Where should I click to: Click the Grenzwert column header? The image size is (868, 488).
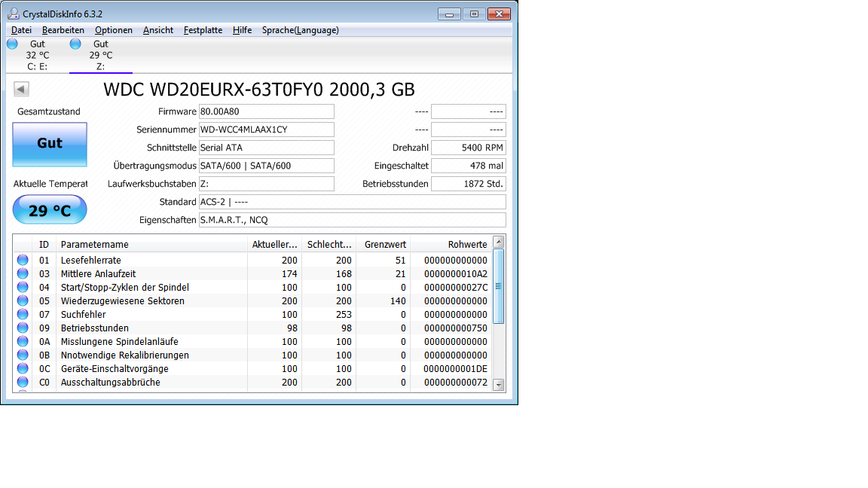[x=383, y=244]
